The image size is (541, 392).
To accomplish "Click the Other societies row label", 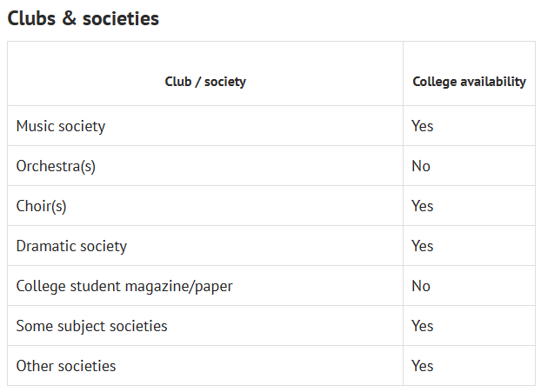I will pyautogui.click(x=66, y=366).
